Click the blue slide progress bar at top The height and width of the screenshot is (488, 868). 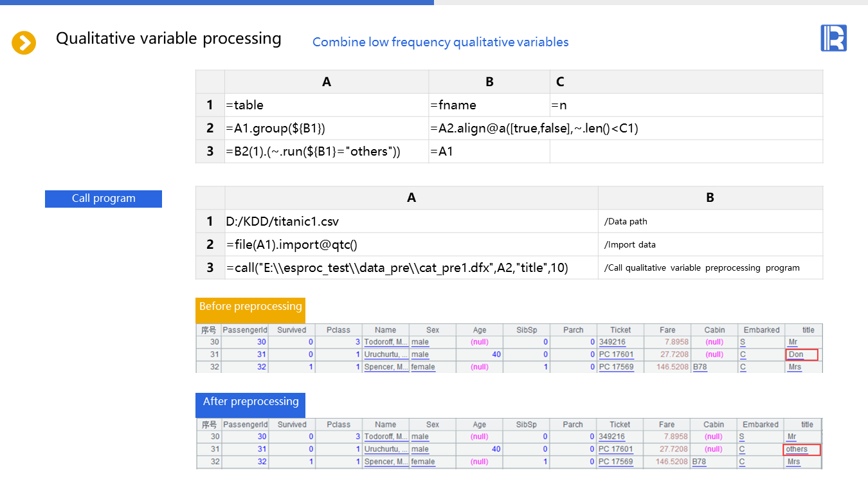coord(217,3)
